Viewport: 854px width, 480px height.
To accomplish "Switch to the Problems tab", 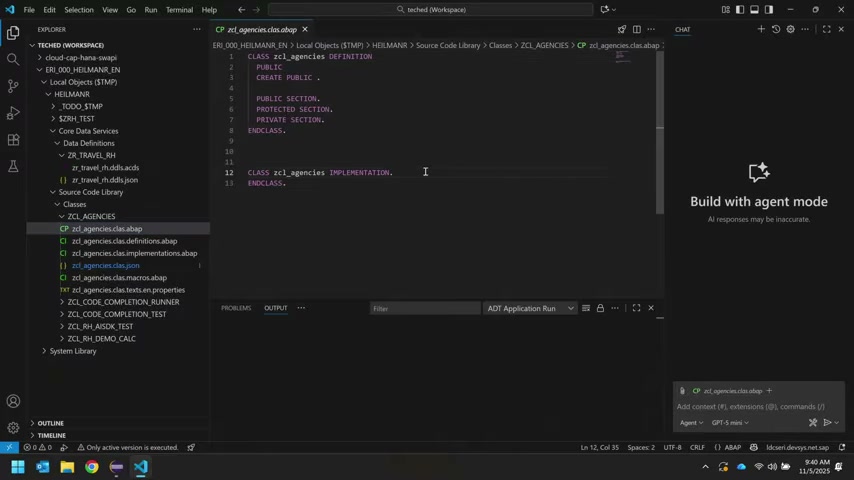I will pyautogui.click(x=236, y=308).
